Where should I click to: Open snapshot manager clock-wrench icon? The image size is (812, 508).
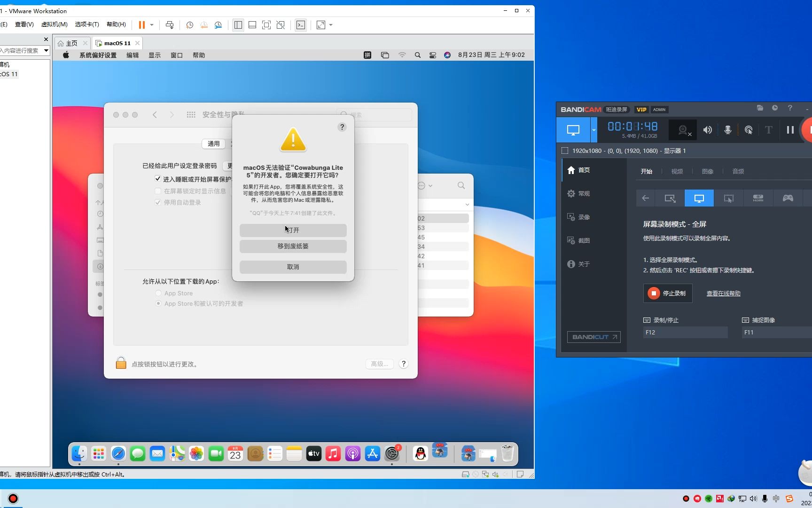pos(218,25)
